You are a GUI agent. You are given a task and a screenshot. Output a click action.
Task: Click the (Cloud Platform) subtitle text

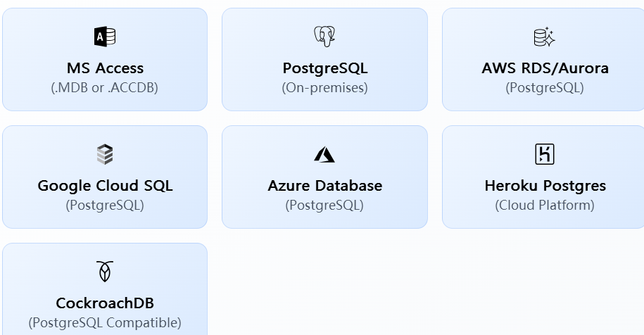(x=545, y=206)
